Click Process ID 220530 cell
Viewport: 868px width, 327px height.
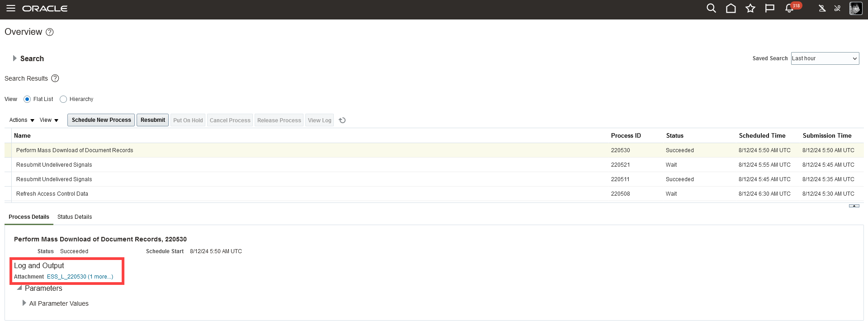(x=620, y=150)
